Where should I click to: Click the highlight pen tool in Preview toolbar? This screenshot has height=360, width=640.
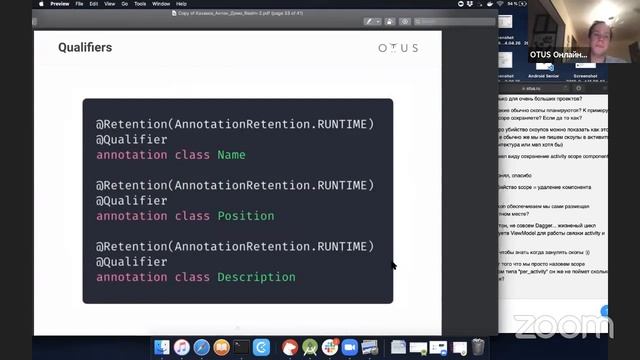point(369,21)
